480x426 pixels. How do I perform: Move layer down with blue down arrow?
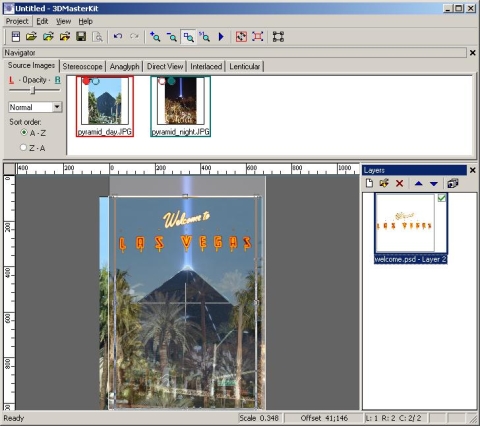pyautogui.click(x=434, y=183)
